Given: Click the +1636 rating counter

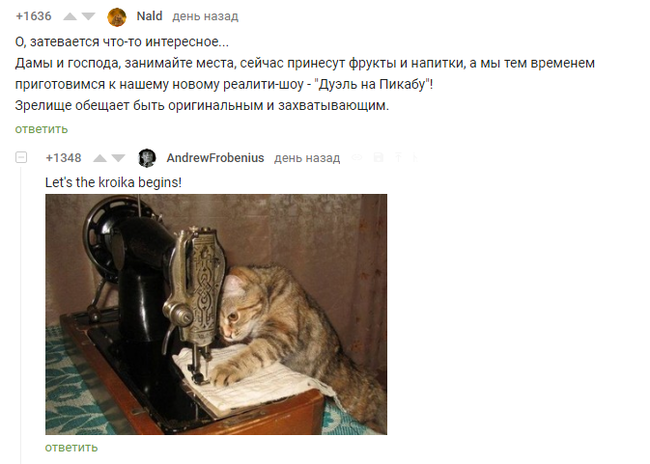Looking at the screenshot, I should 34,16.
